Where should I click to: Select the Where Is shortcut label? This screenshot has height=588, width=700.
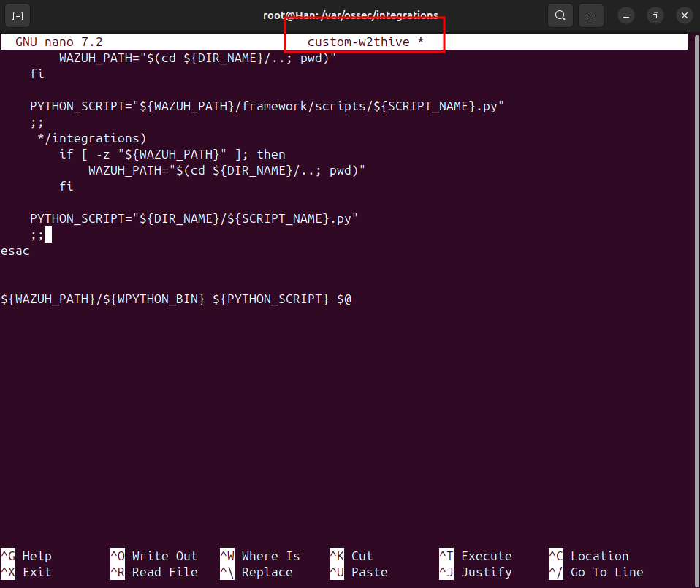(270, 556)
